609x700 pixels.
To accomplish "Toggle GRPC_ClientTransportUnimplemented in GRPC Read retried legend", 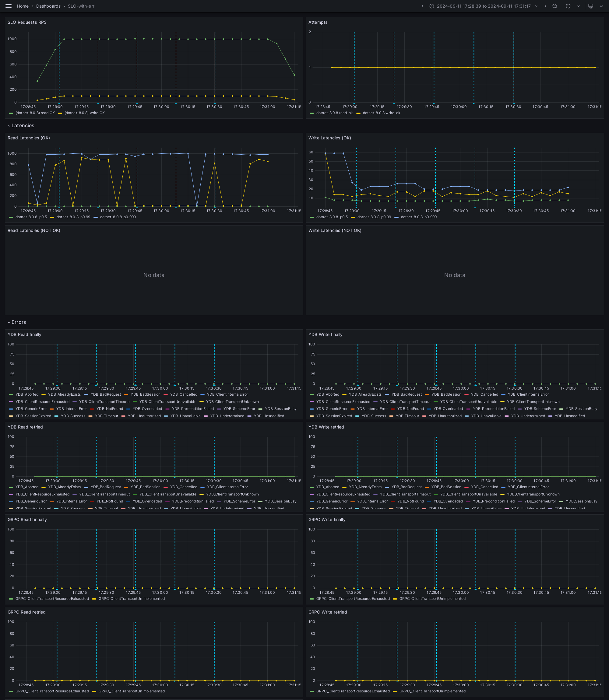I will pos(132,691).
